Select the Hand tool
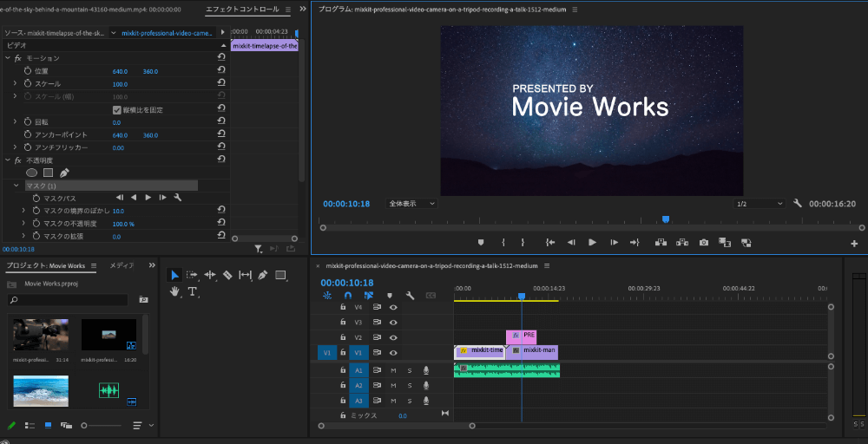The image size is (868, 444). 174,291
